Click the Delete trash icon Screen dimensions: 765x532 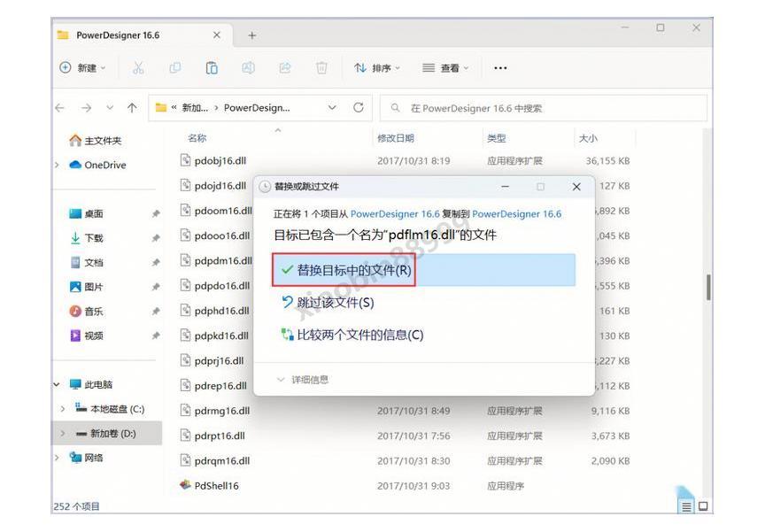(x=321, y=68)
